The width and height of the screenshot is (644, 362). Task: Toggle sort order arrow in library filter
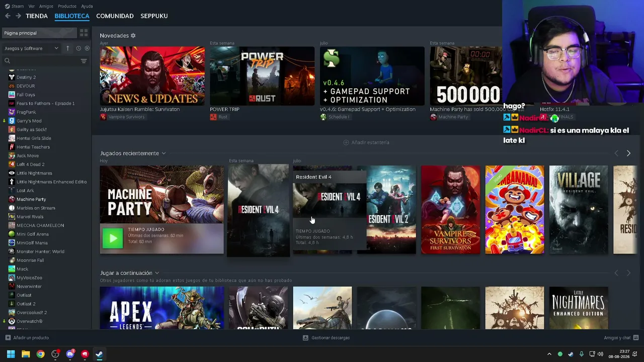coord(68,48)
